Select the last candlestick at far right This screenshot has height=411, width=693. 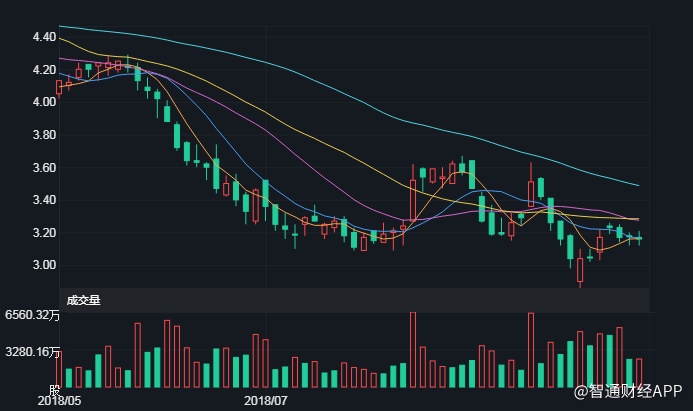click(639, 237)
